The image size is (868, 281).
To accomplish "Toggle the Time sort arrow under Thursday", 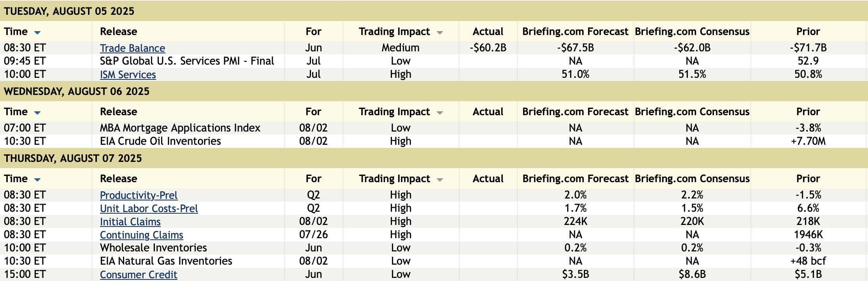I will (37, 179).
